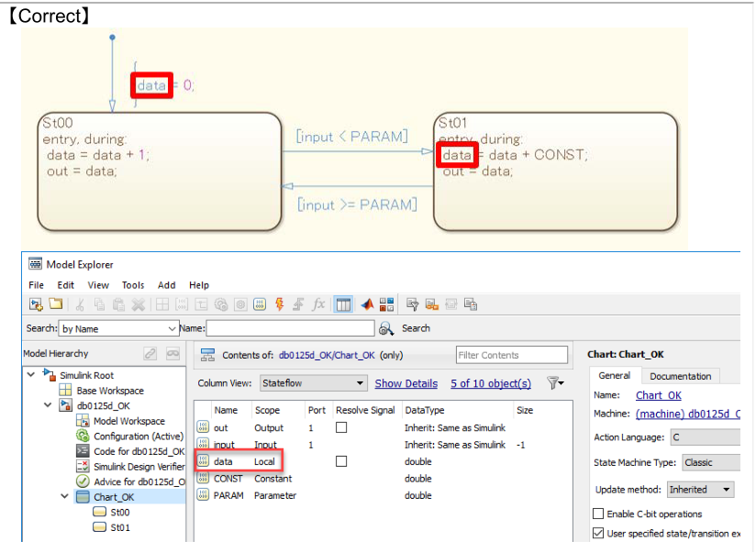The width and height of the screenshot is (756, 552).
Task: Open the Update method Inherited dropdown
Action: pos(701,490)
